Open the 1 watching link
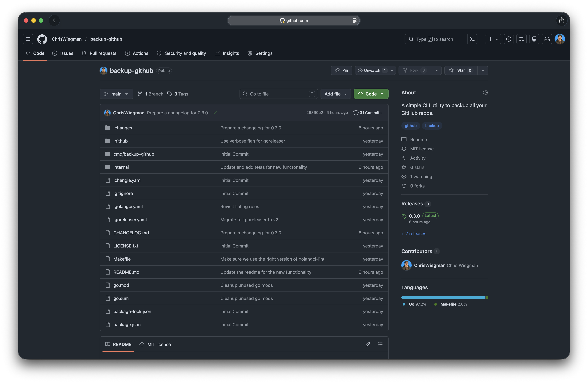Screen dimensions: 588x383 click(421, 177)
